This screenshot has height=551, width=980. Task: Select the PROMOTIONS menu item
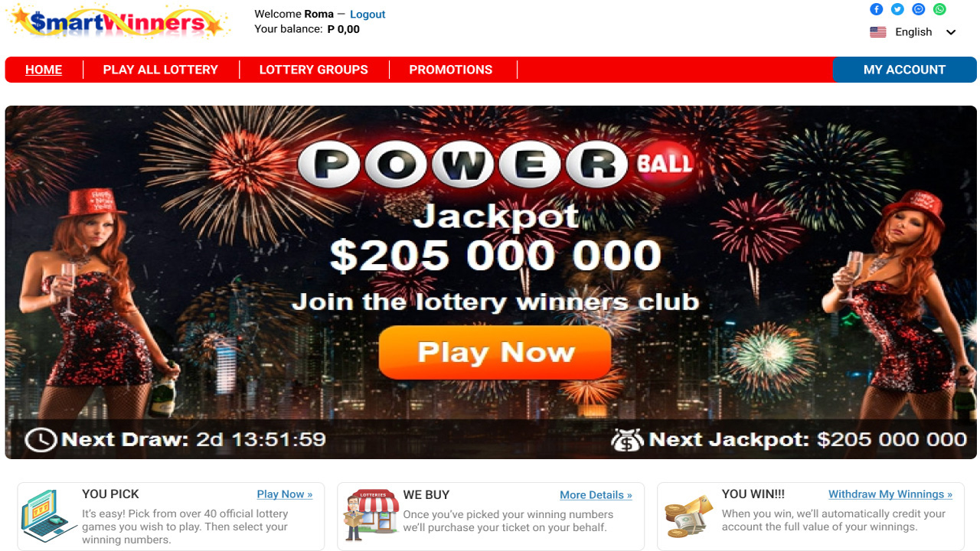[x=451, y=70]
